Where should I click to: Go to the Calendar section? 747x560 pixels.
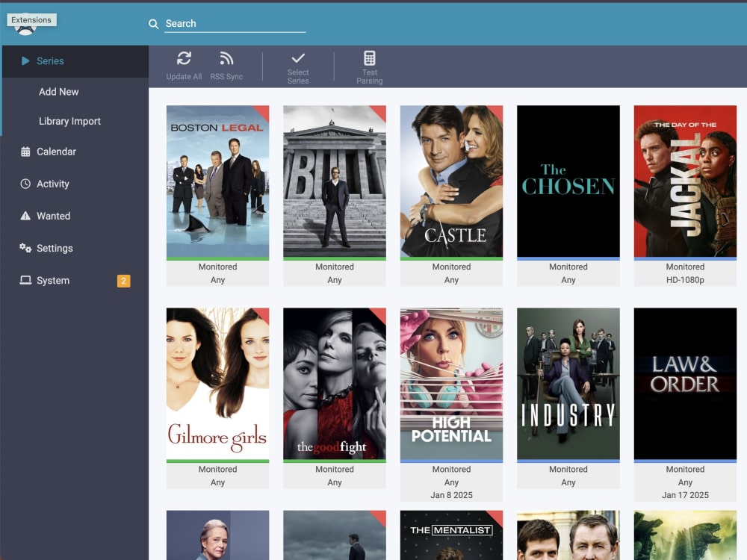56,152
